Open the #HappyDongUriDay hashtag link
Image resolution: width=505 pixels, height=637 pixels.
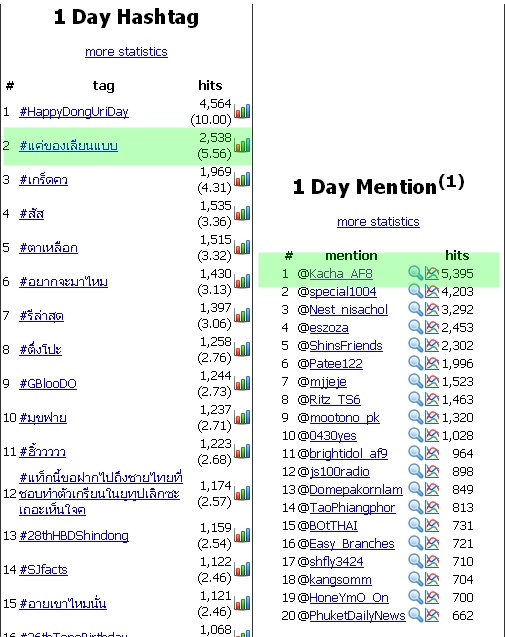pos(74,112)
